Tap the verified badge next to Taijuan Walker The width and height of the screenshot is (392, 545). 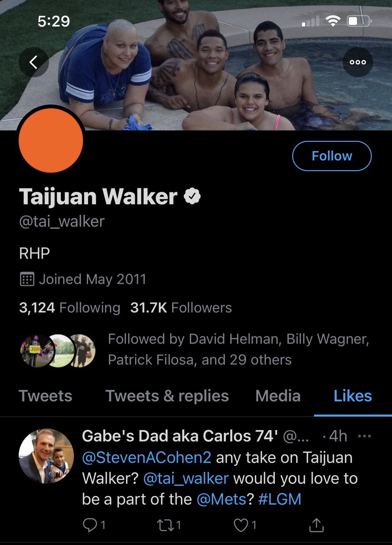click(192, 197)
